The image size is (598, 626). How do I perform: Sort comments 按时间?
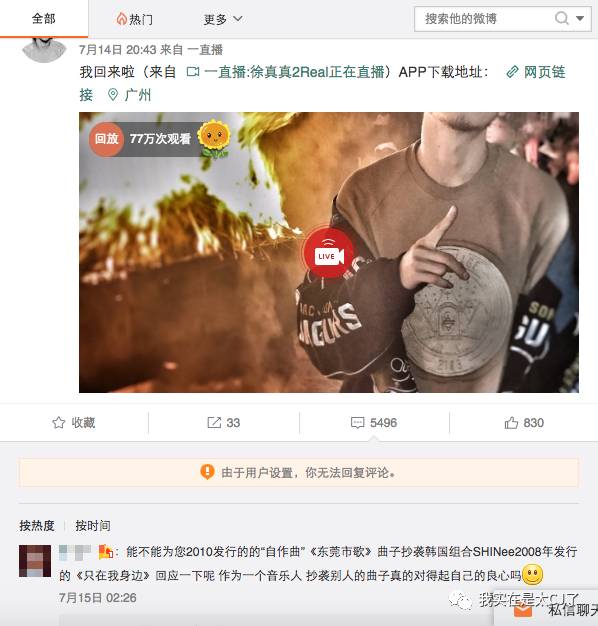point(93,526)
